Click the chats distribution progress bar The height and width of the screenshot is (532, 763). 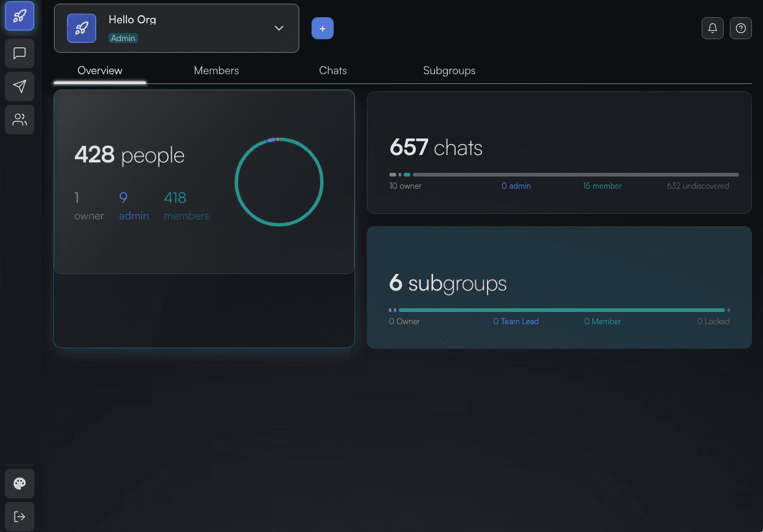pos(564,175)
